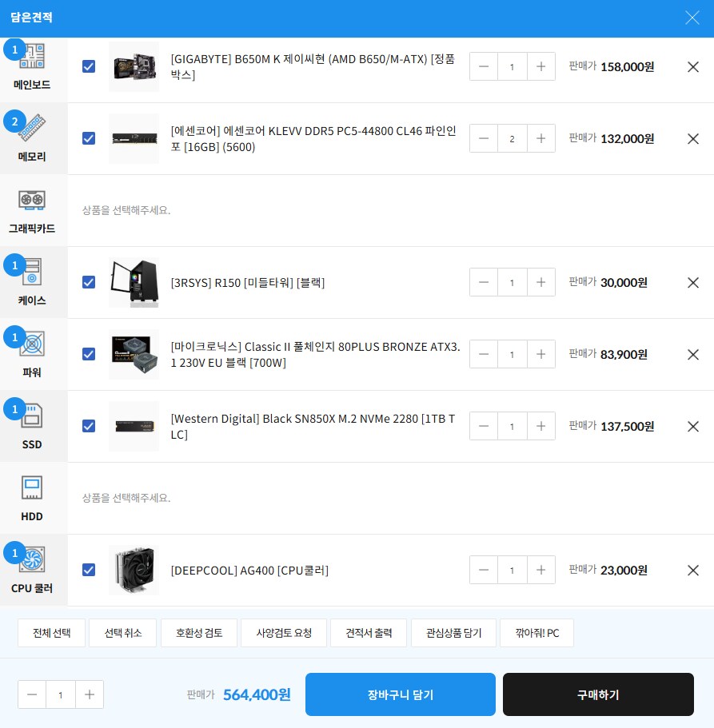
Task: Click the Micronics power supply product thumbnail
Action: [134, 354]
